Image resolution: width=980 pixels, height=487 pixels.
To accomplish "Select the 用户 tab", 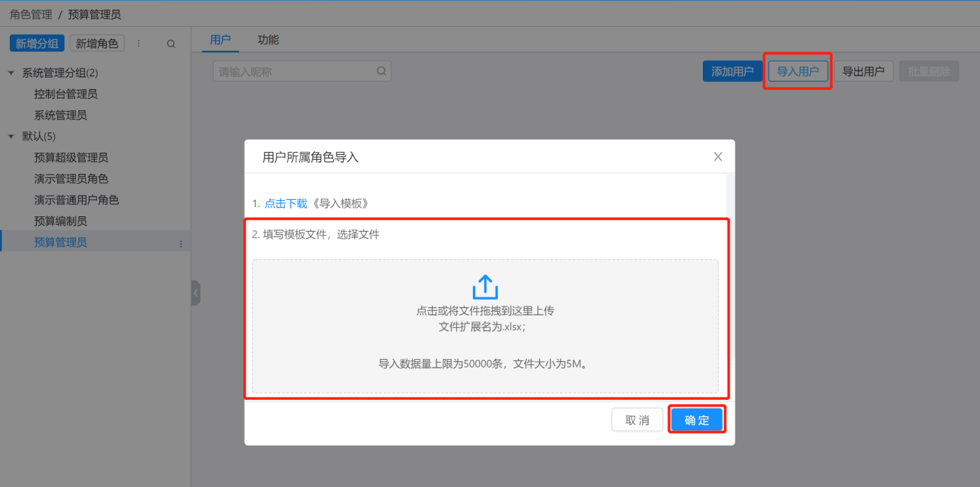I will (x=221, y=40).
